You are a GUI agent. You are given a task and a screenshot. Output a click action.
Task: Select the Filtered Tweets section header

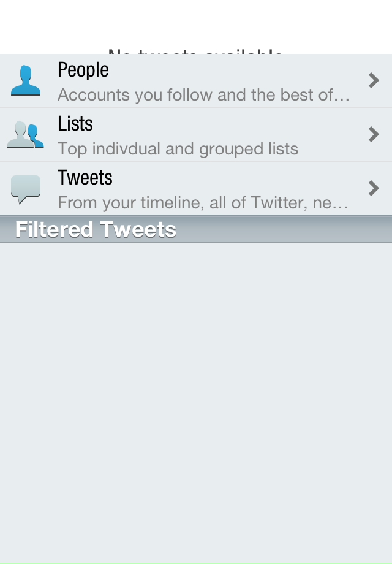[x=196, y=229]
